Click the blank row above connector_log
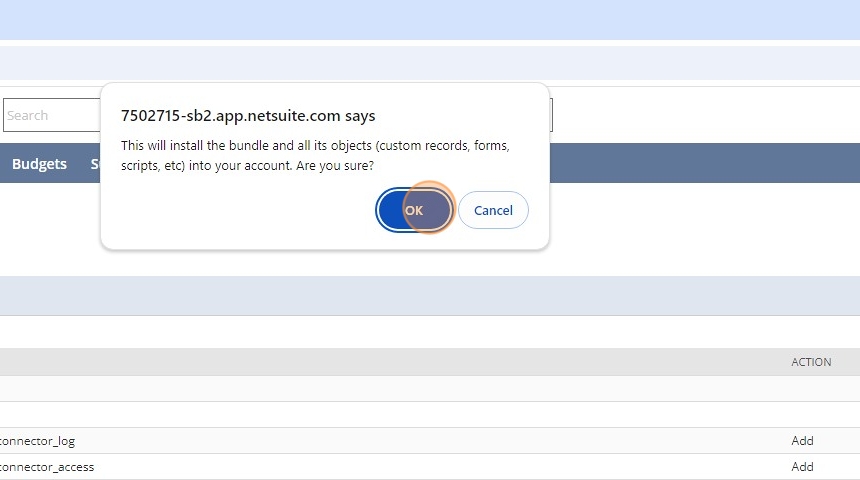The height and width of the screenshot is (480, 860). coord(400,415)
